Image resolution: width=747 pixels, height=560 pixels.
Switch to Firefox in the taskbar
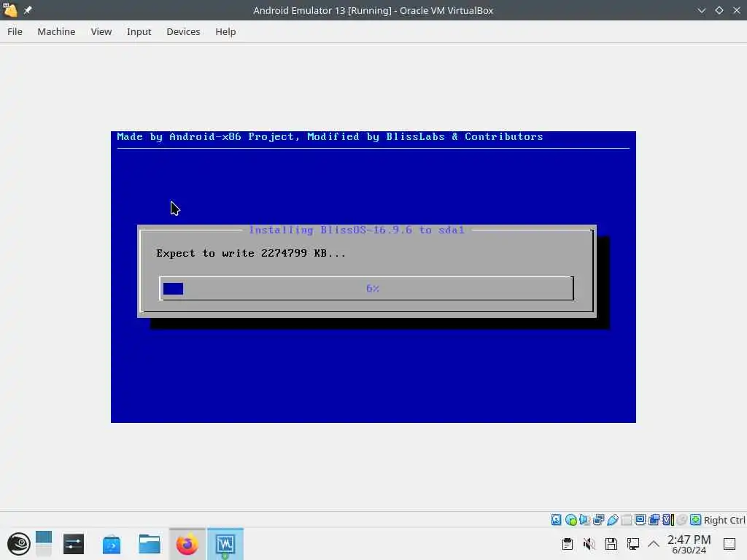(187, 544)
